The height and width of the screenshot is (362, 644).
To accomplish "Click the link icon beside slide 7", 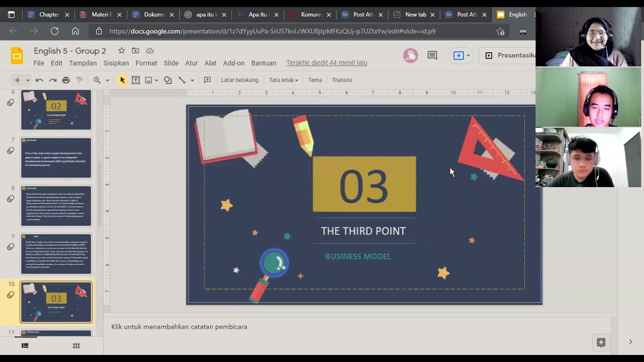I will (x=10, y=151).
